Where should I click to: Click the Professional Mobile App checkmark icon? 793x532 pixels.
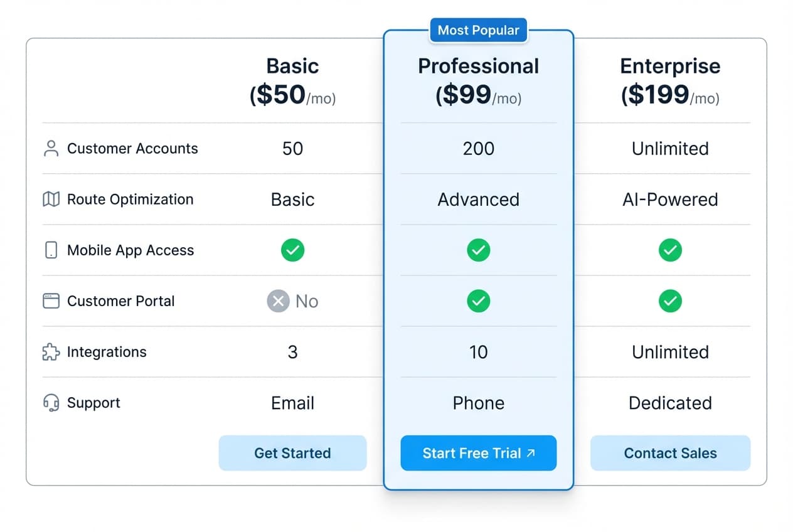pyautogui.click(x=478, y=250)
